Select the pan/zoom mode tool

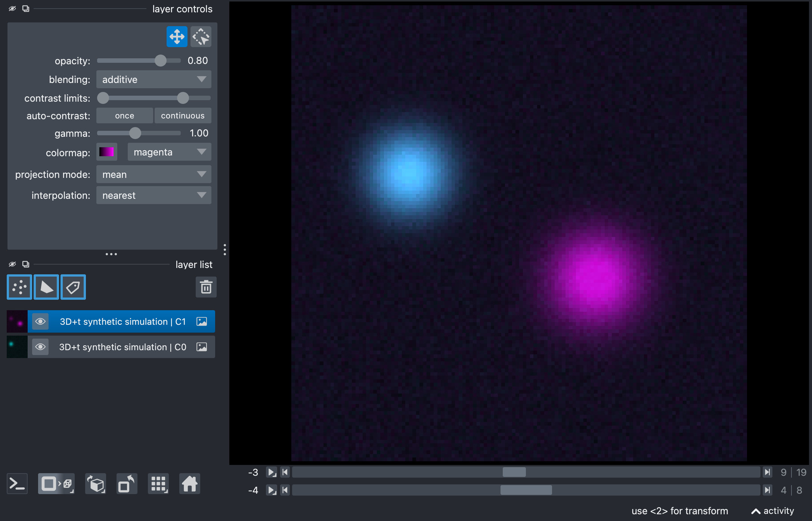[177, 37]
